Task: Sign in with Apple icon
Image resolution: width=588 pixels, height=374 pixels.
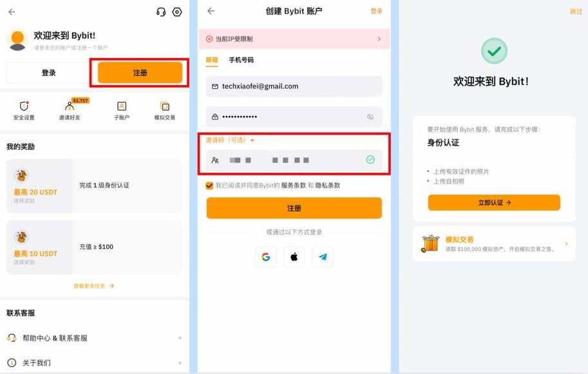Action: [294, 257]
